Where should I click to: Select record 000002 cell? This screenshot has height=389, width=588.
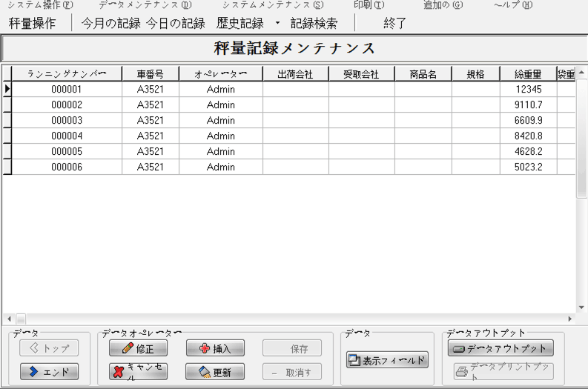[x=67, y=104]
